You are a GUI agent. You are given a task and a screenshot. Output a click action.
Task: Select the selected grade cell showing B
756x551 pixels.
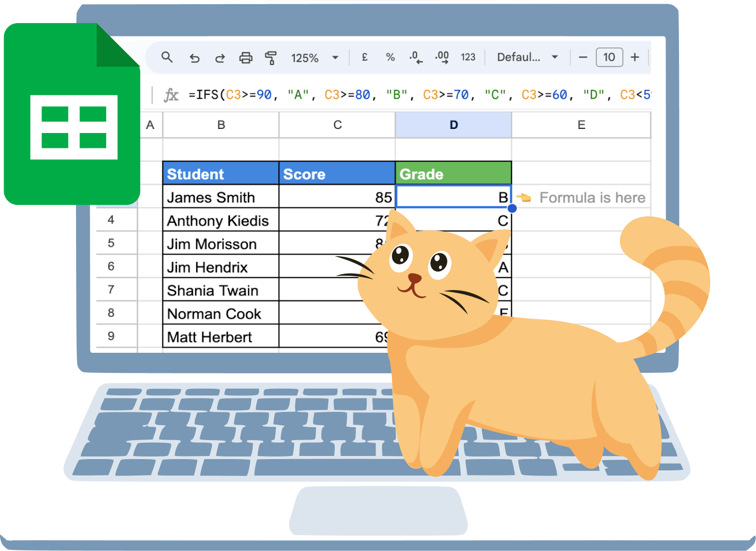(x=453, y=197)
